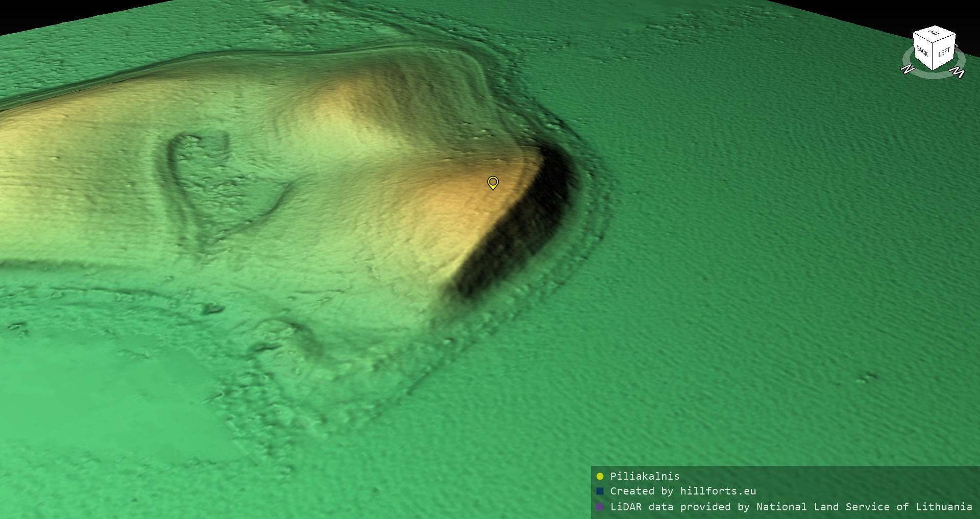Click the N compass letter
Image resolution: width=980 pixels, height=519 pixels.
(907, 69)
